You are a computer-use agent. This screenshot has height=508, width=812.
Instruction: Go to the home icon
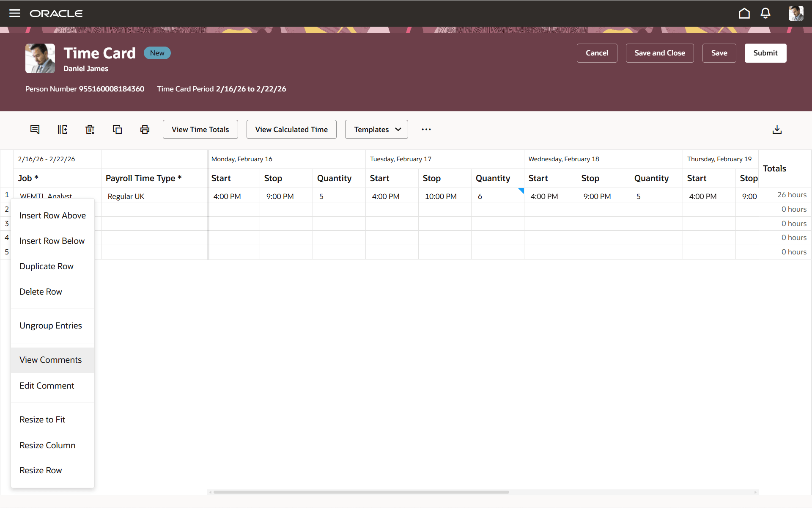744,13
